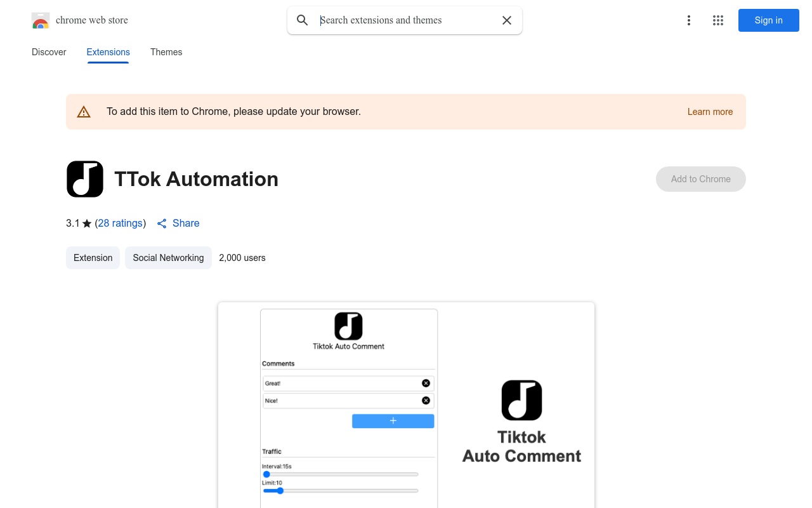Image resolution: width=812 pixels, height=508 pixels.
Task: Open the Tiktok Auto Comment screenshot preview
Action: coord(406,405)
